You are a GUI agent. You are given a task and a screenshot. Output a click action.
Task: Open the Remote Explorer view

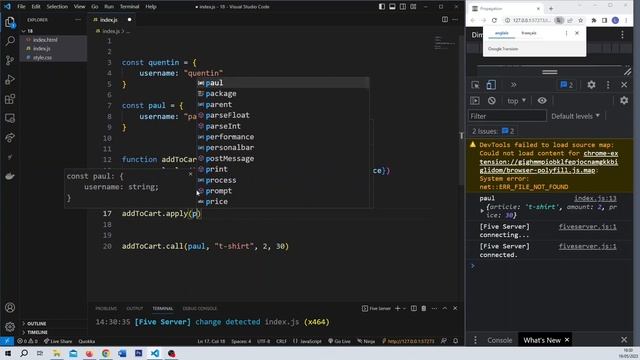[10, 118]
